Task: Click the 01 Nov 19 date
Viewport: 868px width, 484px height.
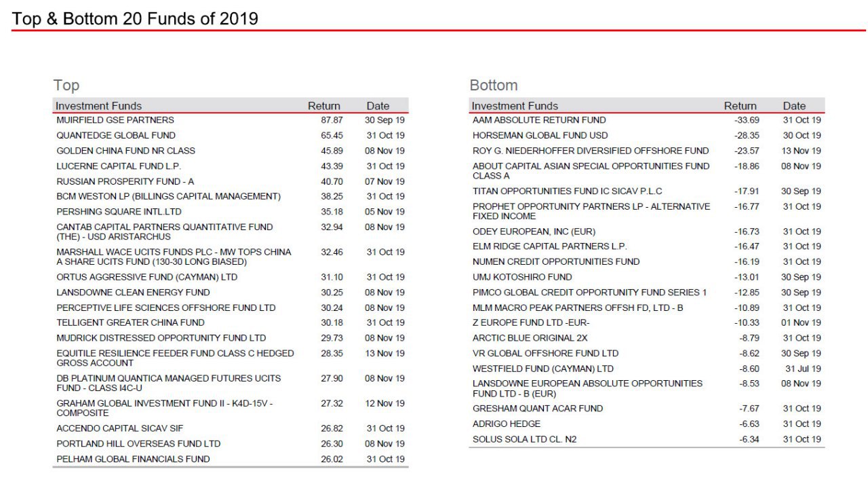Action: [x=802, y=322]
